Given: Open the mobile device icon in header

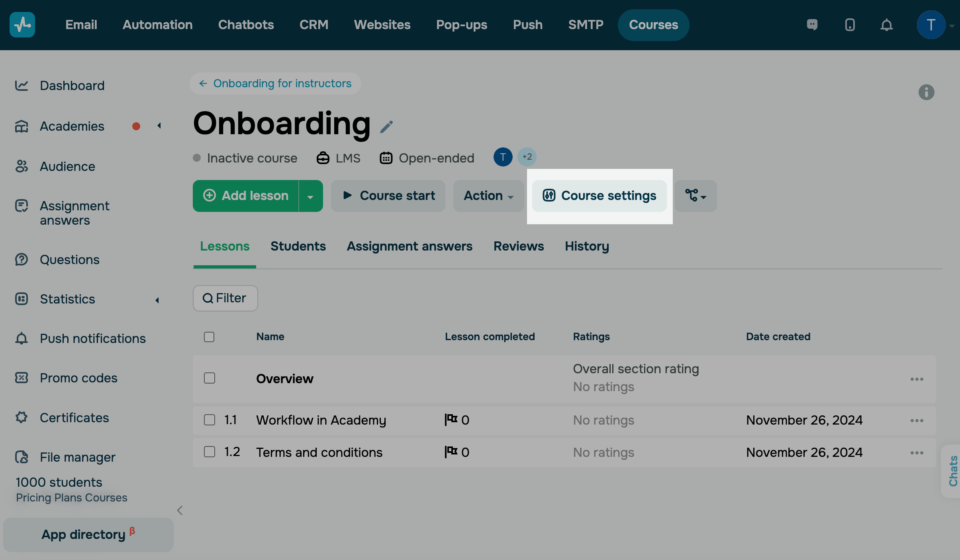Looking at the screenshot, I should tap(850, 25).
